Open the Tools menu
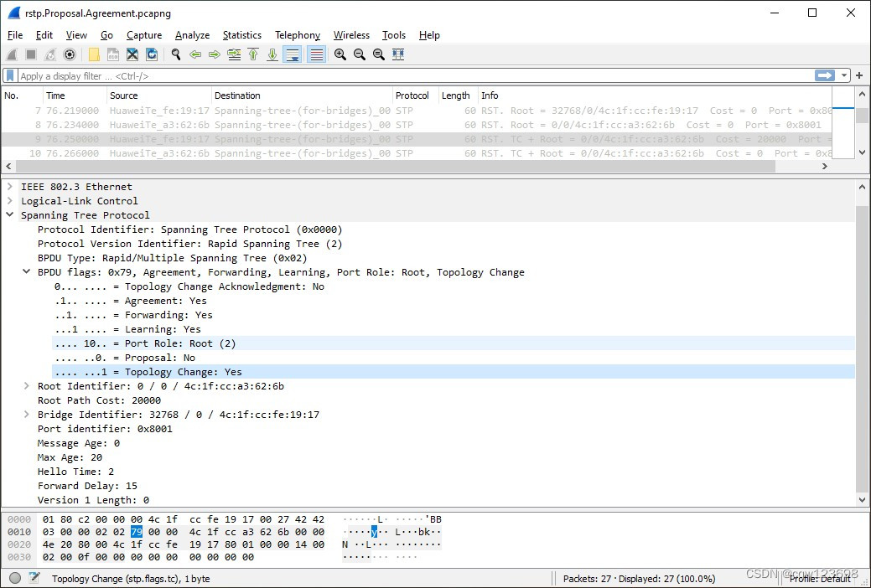The height and width of the screenshot is (588, 871). tap(394, 35)
